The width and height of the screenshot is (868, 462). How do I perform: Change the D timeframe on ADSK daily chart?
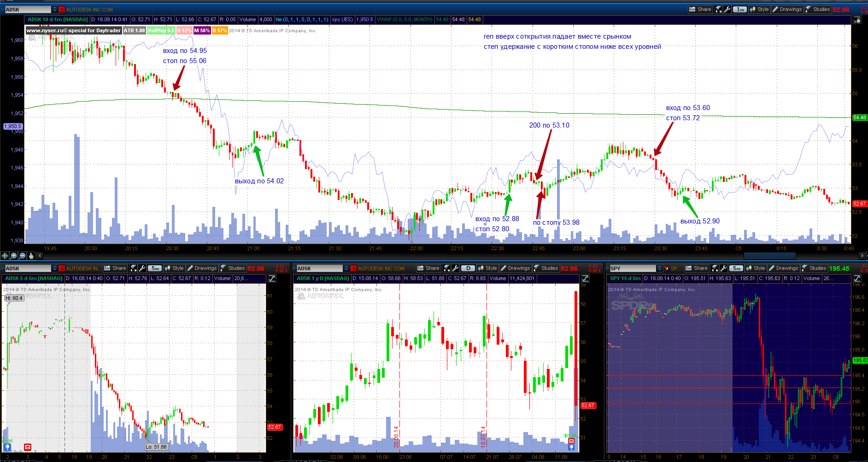[x=468, y=268]
